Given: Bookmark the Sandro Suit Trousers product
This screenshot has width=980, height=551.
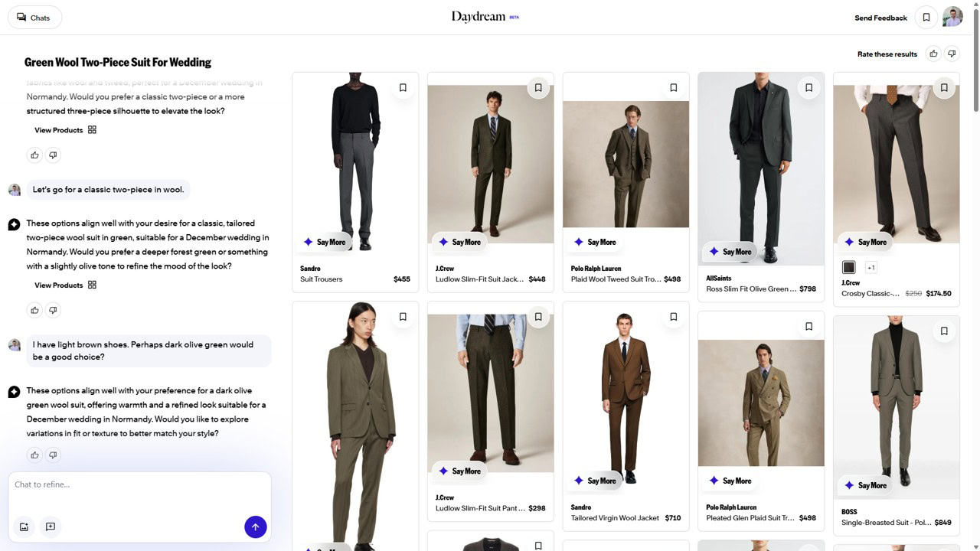Looking at the screenshot, I should (x=403, y=88).
